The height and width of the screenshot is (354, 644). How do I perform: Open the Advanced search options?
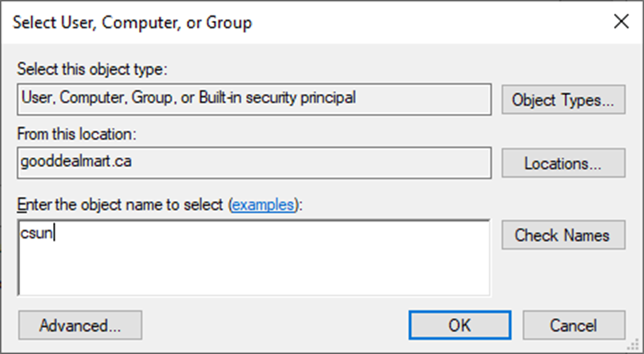coord(80,326)
